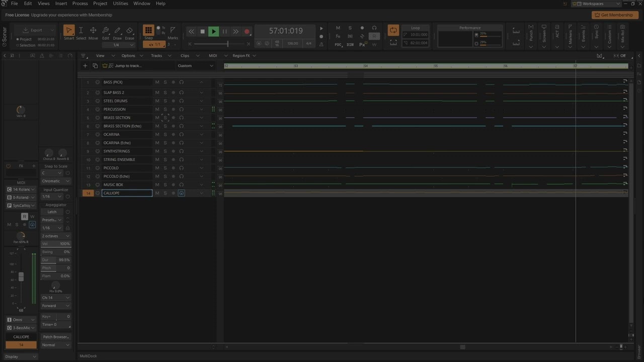This screenshot has height=362, width=644.
Task: Click the inspector FX add plus icon
Action: pos(34,166)
